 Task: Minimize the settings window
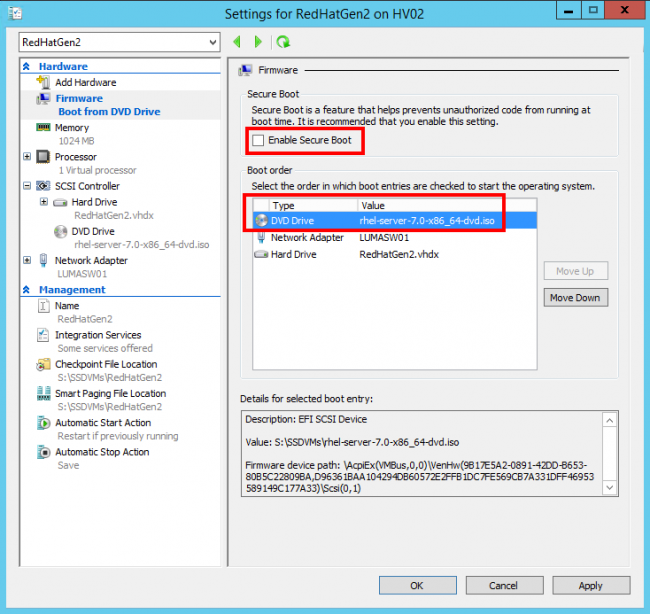click(x=569, y=10)
